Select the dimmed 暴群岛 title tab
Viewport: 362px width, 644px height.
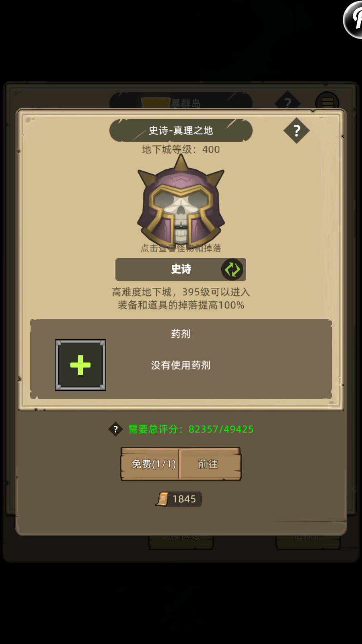tap(181, 101)
